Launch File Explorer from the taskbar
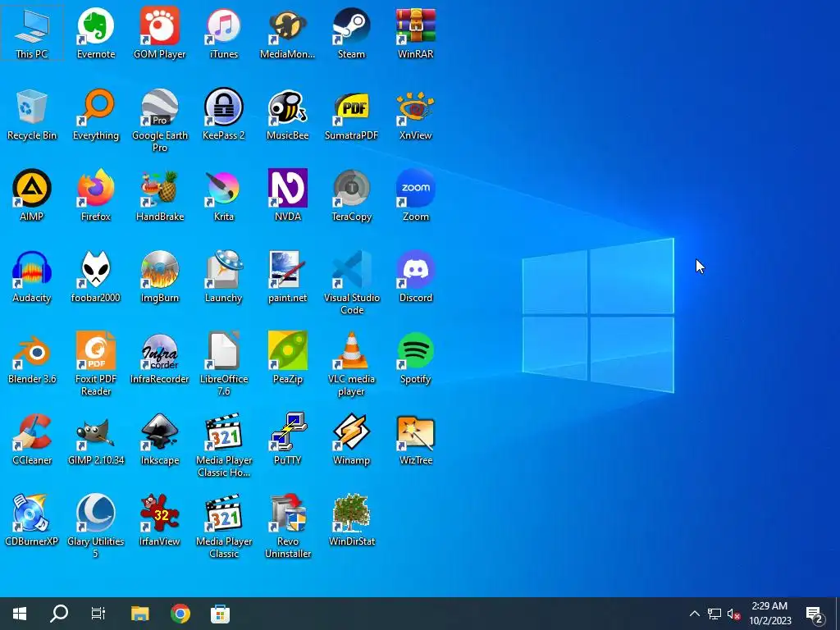 (x=140, y=614)
